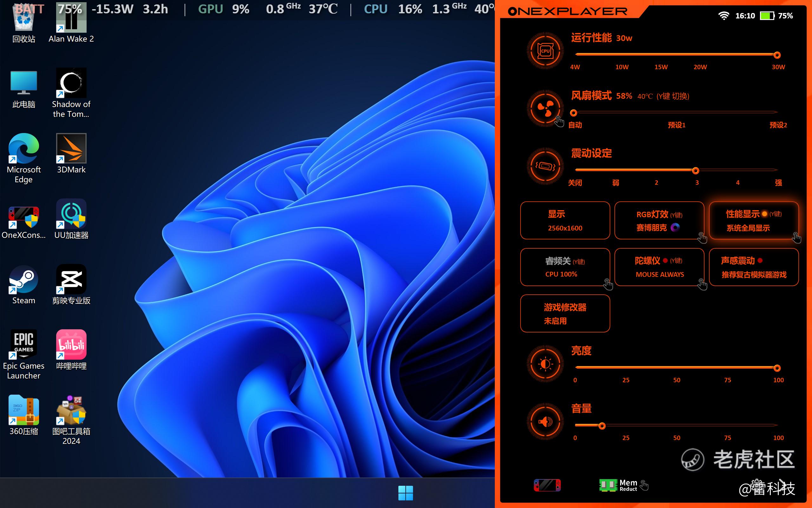
Task: Click the GPU 9% overlay readout
Action: tap(224, 9)
